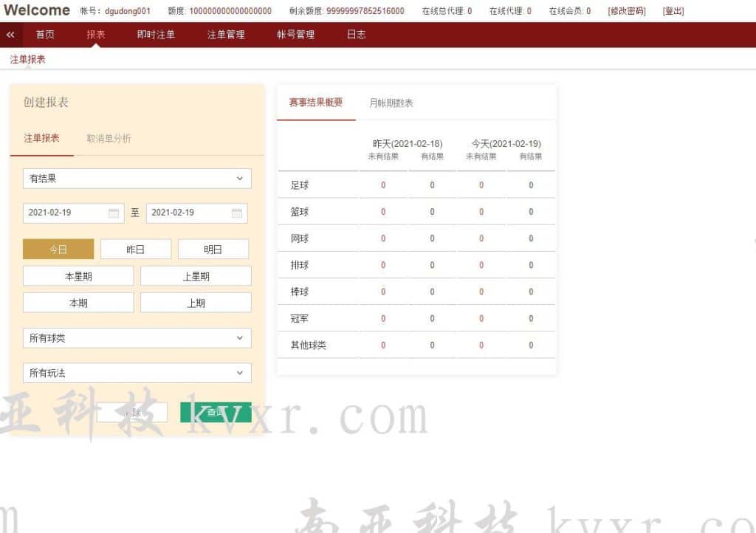Click the start date 2021-02-19 field
This screenshot has height=533, width=756.
tap(73, 213)
